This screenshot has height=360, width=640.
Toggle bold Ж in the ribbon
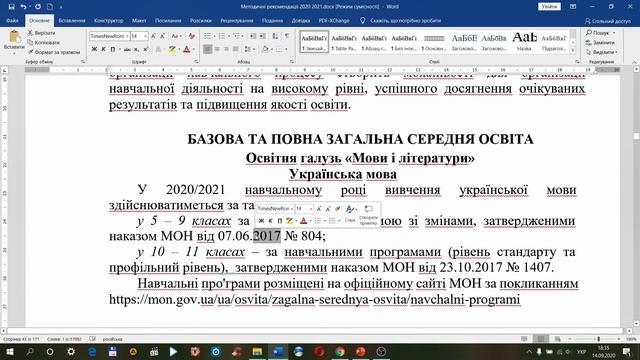click(x=94, y=49)
